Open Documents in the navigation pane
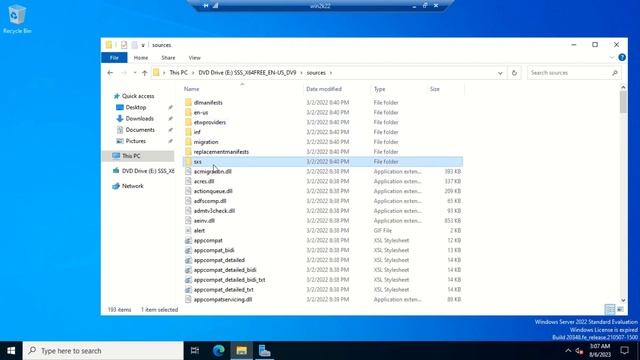 coord(140,130)
